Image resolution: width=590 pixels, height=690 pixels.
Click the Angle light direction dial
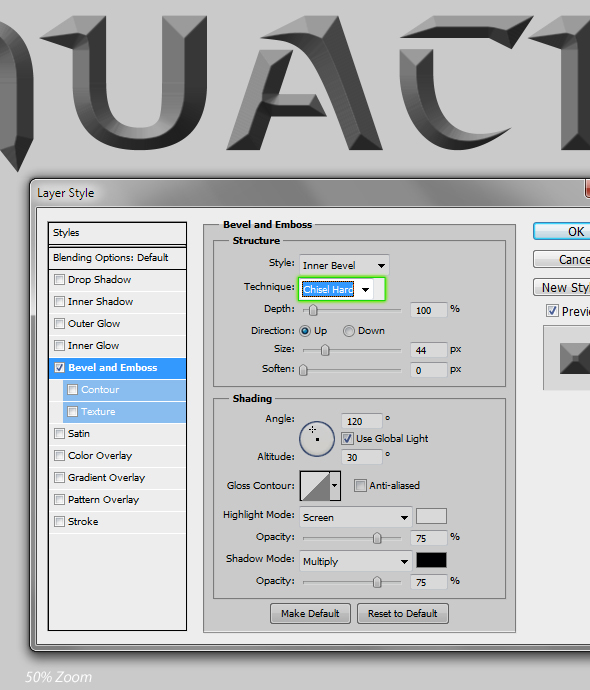317,439
